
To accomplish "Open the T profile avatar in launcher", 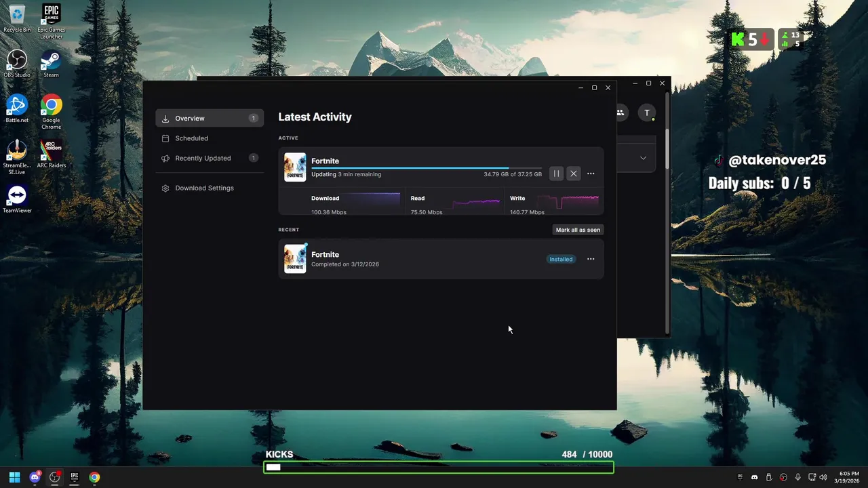I will (x=647, y=113).
